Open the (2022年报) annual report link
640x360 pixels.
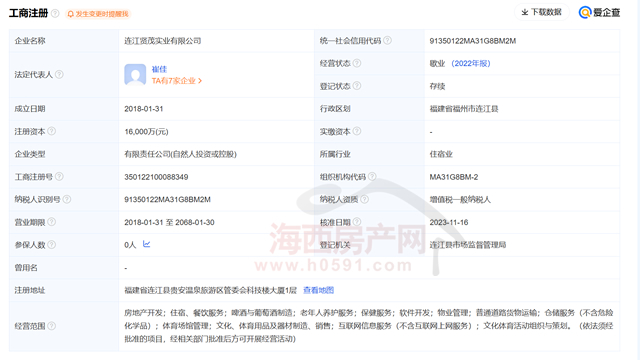[471, 63]
